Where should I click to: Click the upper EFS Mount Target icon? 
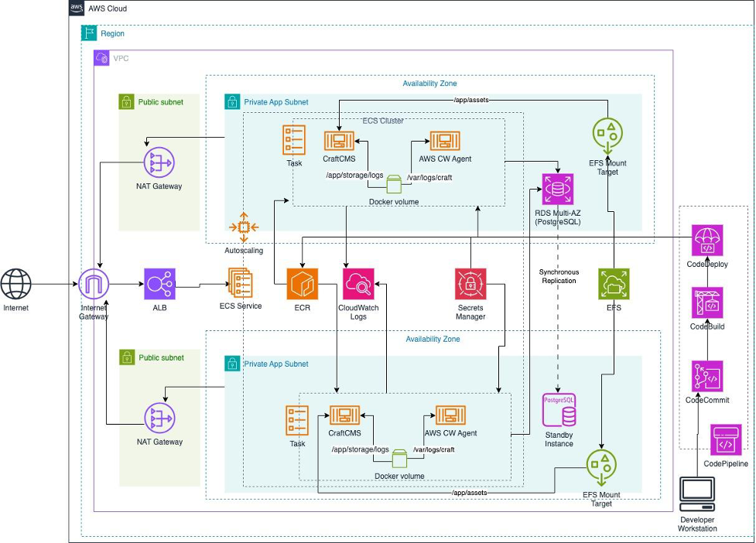(x=607, y=132)
